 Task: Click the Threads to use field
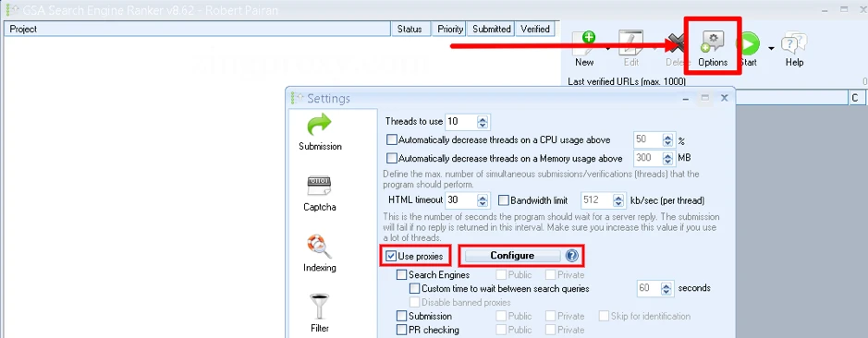point(460,122)
